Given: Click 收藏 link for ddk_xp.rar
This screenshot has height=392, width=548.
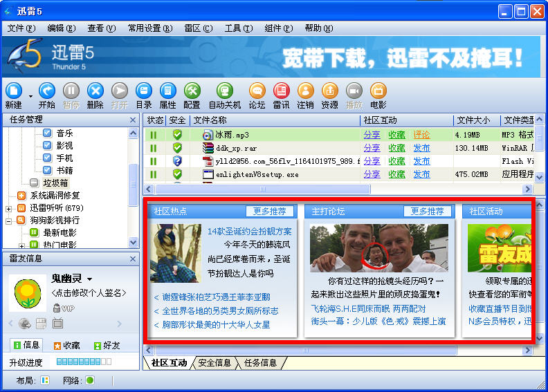Looking at the screenshot, I should coord(396,148).
